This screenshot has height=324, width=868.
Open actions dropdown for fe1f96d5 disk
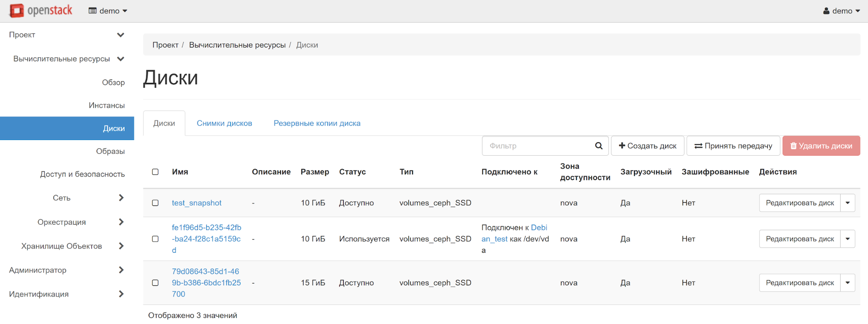point(848,239)
